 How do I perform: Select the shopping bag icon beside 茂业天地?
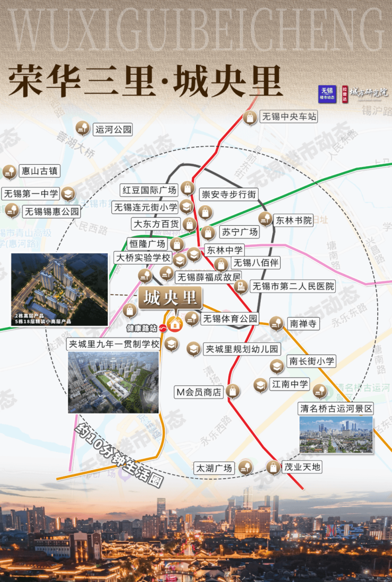273,468
